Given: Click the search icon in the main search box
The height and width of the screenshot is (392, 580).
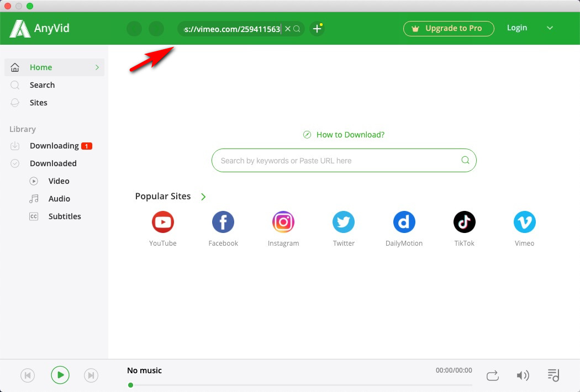Looking at the screenshot, I should 465,160.
